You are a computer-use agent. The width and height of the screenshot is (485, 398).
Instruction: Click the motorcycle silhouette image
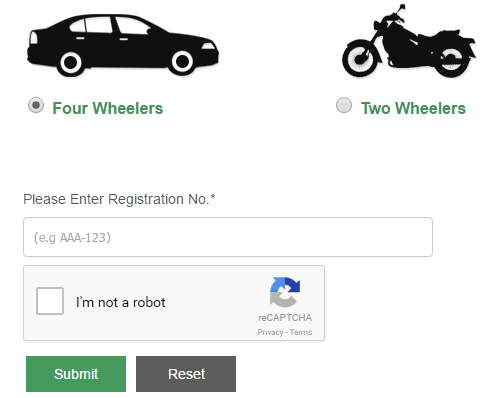click(x=410, y=41)
